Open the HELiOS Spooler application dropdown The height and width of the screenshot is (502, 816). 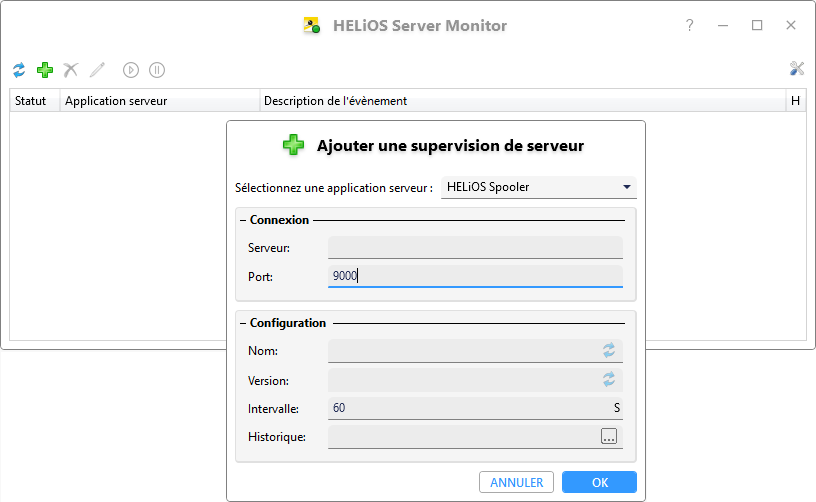(x=539, y=187)
